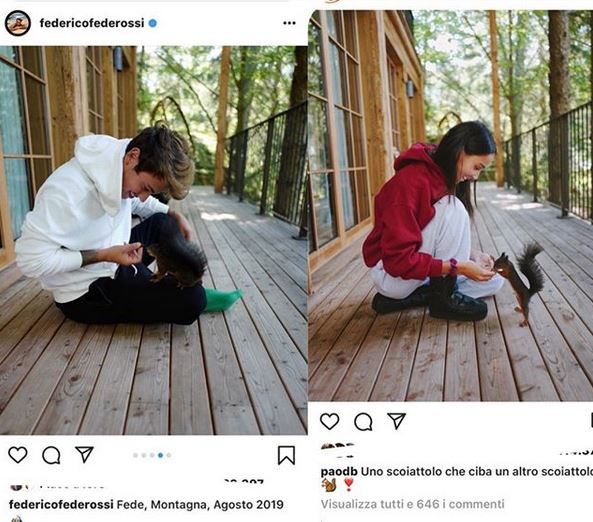
Task: Tap the red hoodie photo on right
Action: coord(450,205)
